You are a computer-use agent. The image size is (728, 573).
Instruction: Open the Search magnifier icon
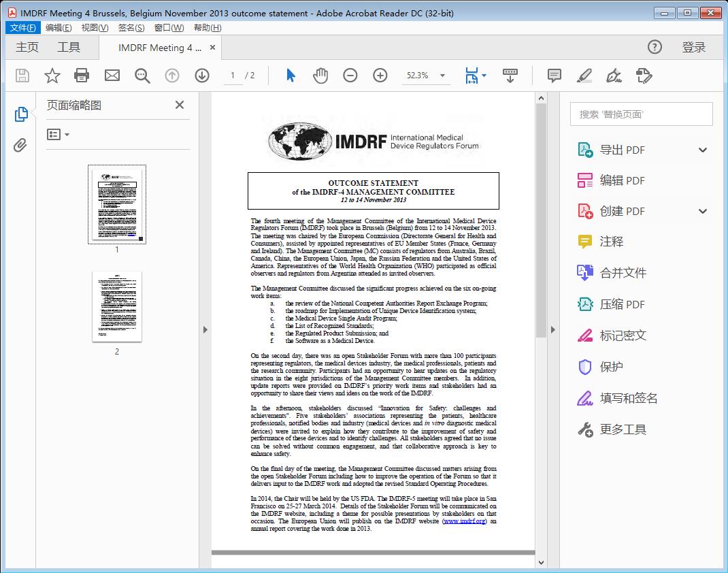click(x=142, y=76)
